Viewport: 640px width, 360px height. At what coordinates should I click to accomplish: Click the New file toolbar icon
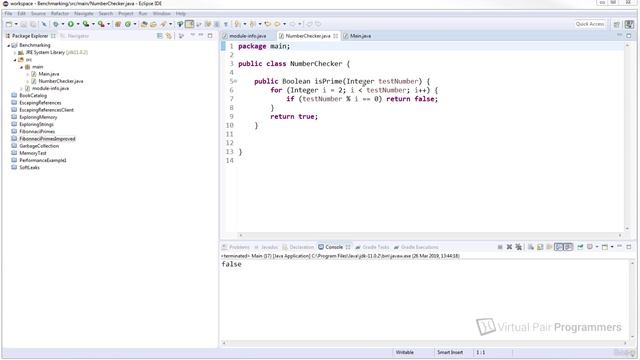click(9, 24)
